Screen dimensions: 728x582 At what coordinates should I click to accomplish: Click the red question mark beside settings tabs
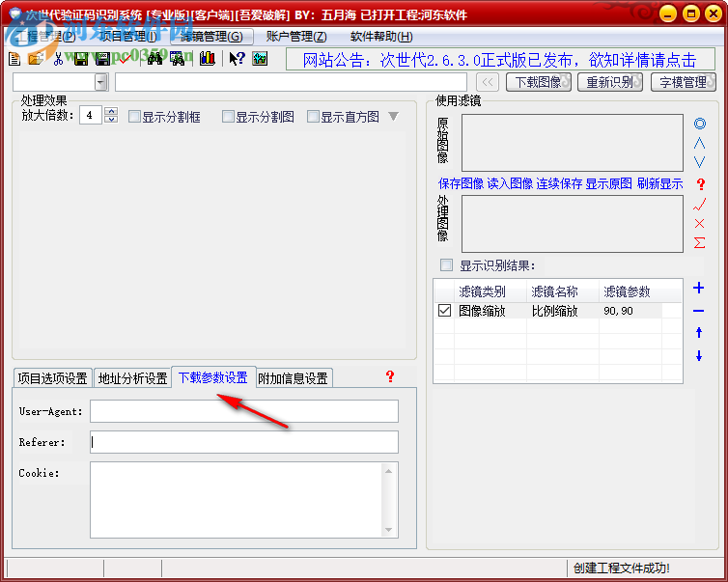click(x=390, y=376)
